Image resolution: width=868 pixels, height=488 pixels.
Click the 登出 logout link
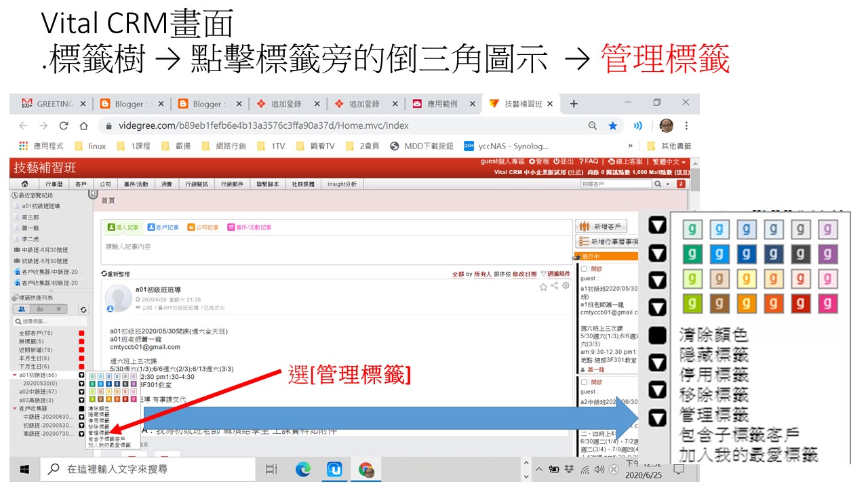point(565,162)
